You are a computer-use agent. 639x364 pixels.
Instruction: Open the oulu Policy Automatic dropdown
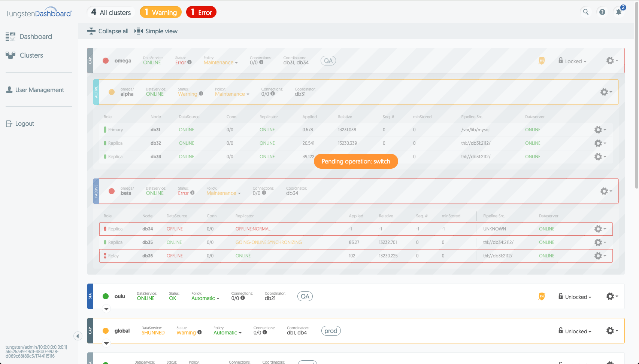click(205, 298)
